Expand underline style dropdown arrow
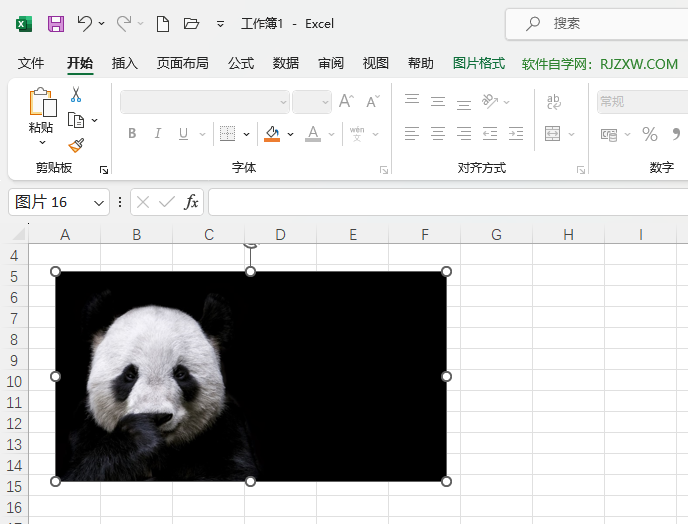The height and width of the screenshot is (524, 688). tap(202, 134)
